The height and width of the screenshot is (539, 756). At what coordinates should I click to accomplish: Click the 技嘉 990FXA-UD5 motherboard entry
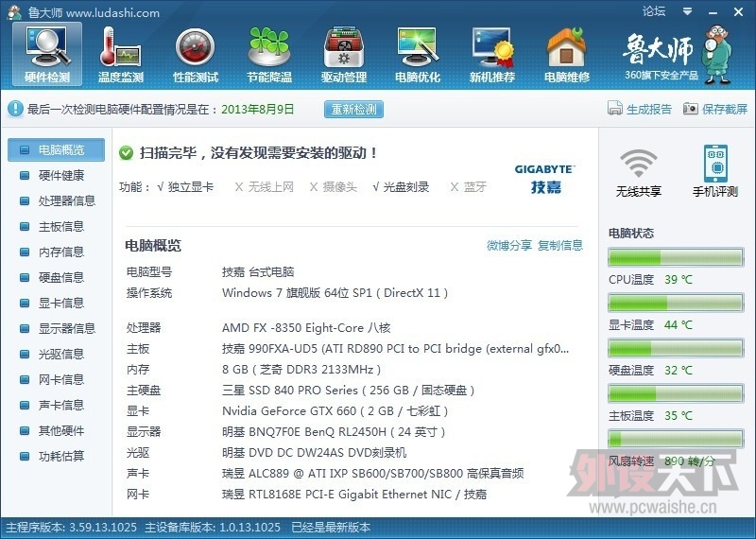coord(395,349)
